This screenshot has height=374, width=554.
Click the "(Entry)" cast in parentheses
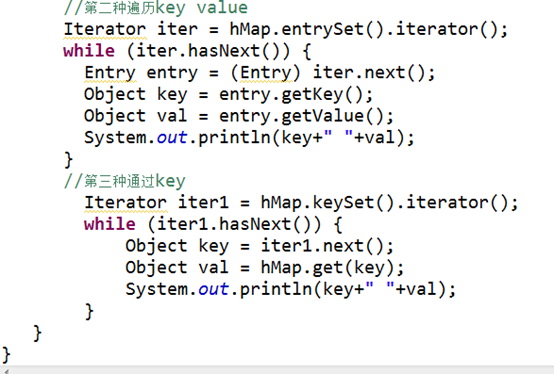click(266, 73)
